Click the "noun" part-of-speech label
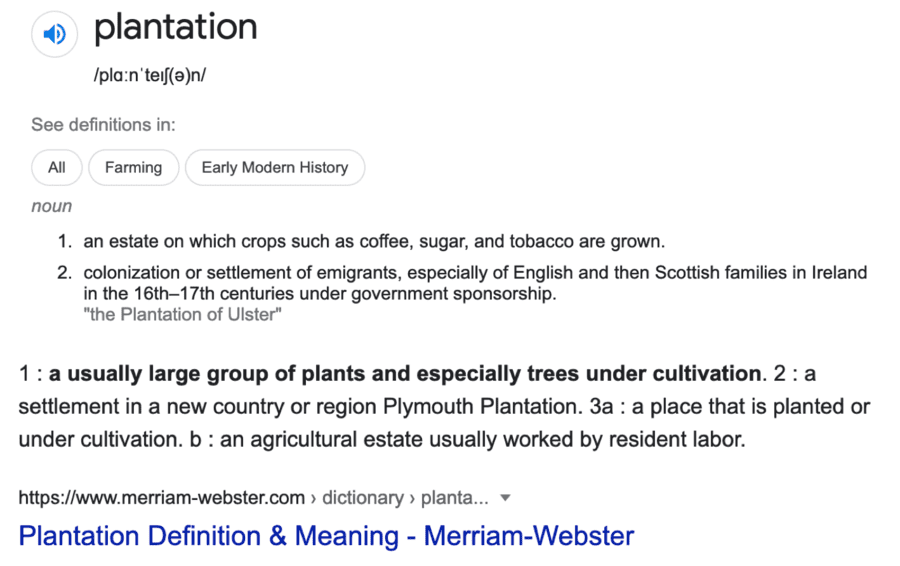Image resolution: width=900 pixels, height=566 pixels. click(x=52, y=206)
